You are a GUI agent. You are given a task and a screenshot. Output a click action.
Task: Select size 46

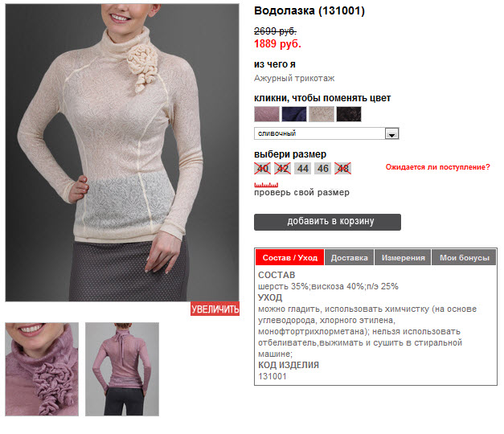[322, 169]
